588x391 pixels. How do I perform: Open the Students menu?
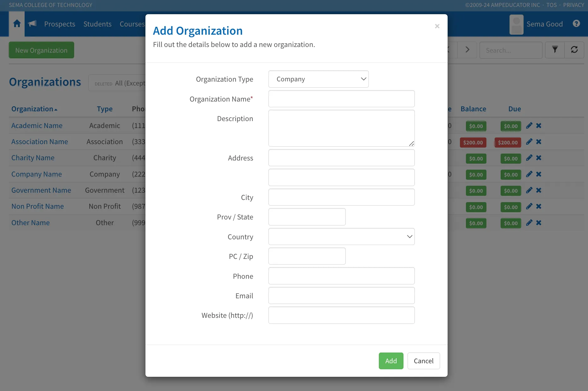click(x=97, y=24)
